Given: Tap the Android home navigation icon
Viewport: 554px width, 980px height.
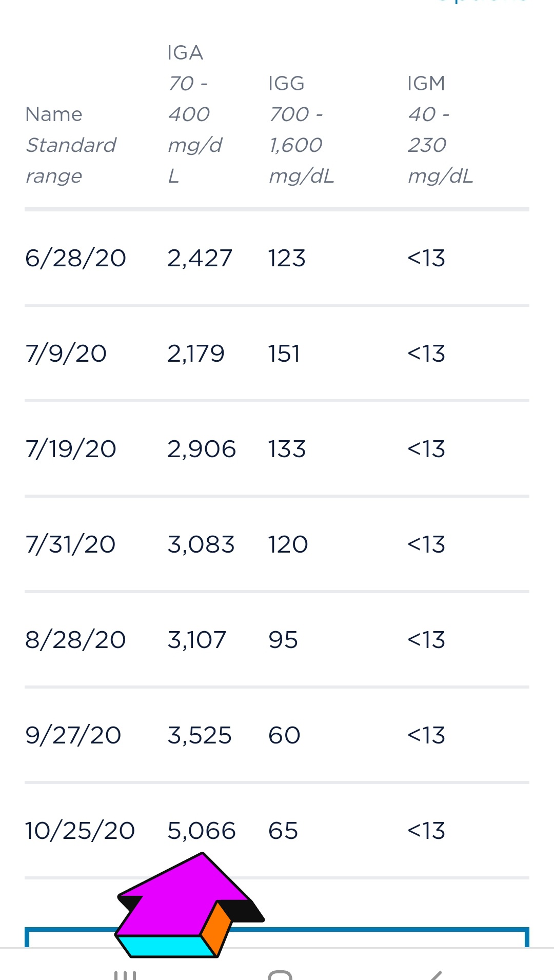Looking at the screenshot, I should tap(280, 975).
